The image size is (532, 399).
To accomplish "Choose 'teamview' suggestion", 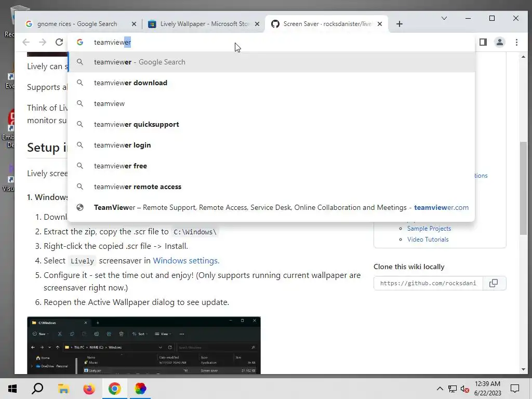I will (x=271, y=103).
